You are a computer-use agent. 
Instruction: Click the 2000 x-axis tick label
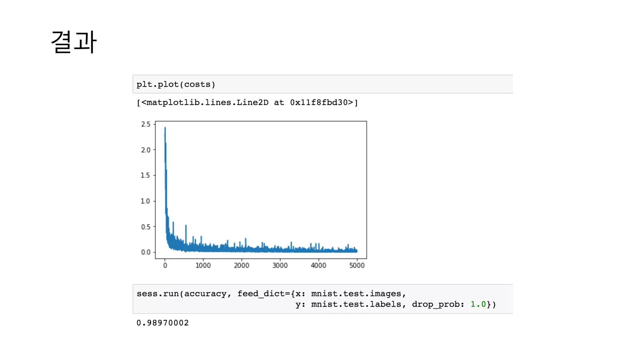[x=241, y=266]
